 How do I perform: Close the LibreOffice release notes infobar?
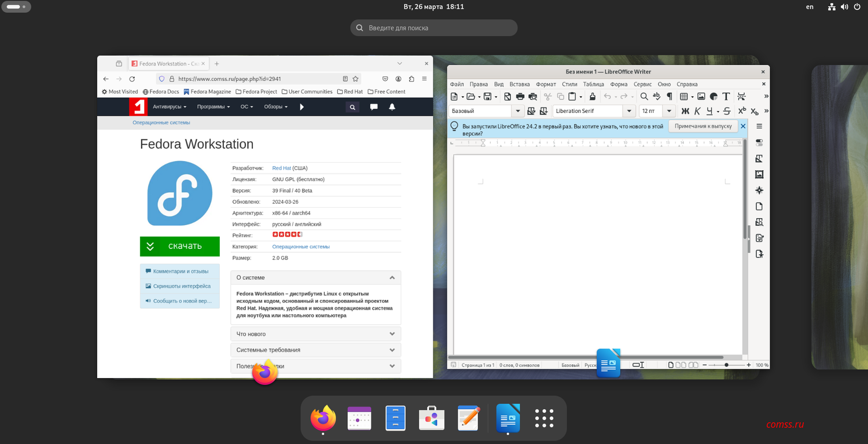(x=743, y=126)
